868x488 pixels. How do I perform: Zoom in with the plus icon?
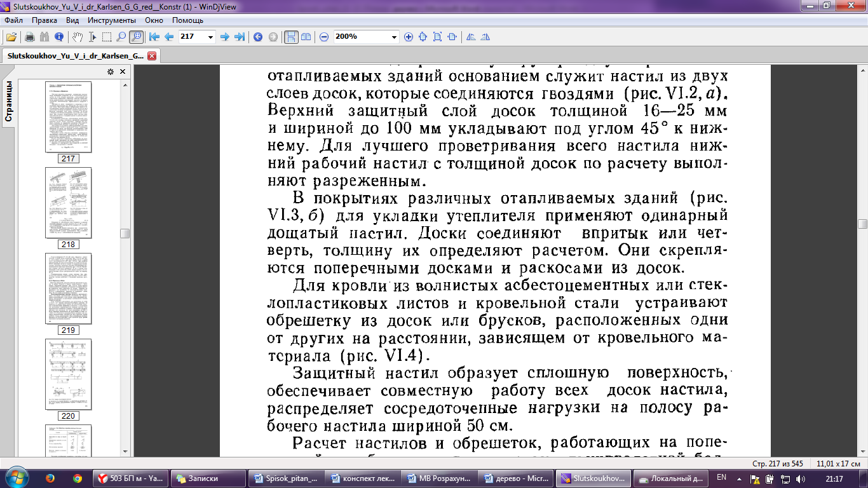[409, 37]
